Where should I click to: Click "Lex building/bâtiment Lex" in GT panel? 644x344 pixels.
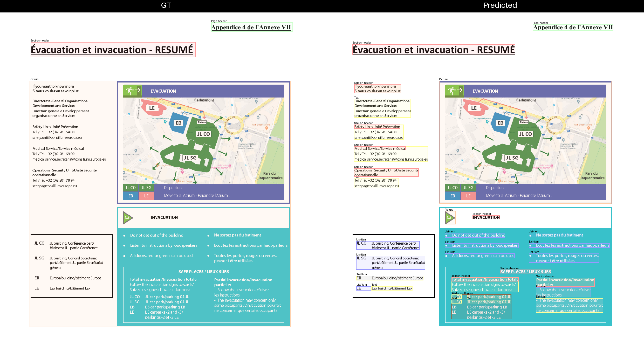pos(70,288)
